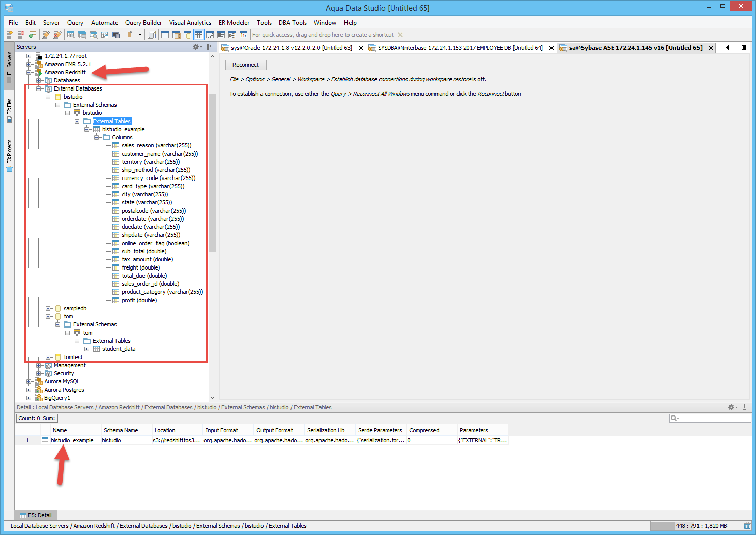Show the tab list dropdown icon
The height and width of the screenshot is (535, 756).
click(744, 47)
